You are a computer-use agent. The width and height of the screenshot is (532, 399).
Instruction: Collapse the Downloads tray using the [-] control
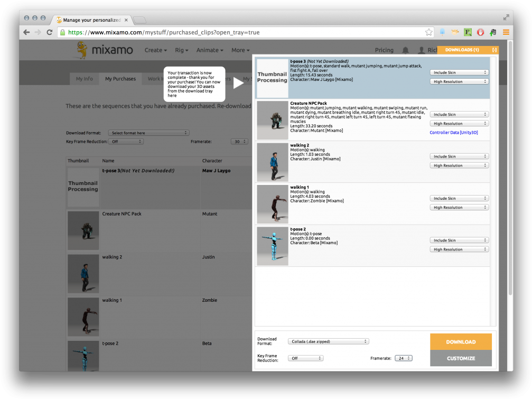(494, 50)
